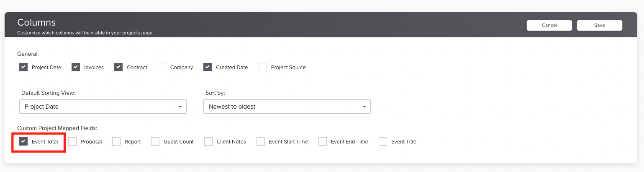
Task: Uncheck the Created Date checkbox
Action: 208,67
